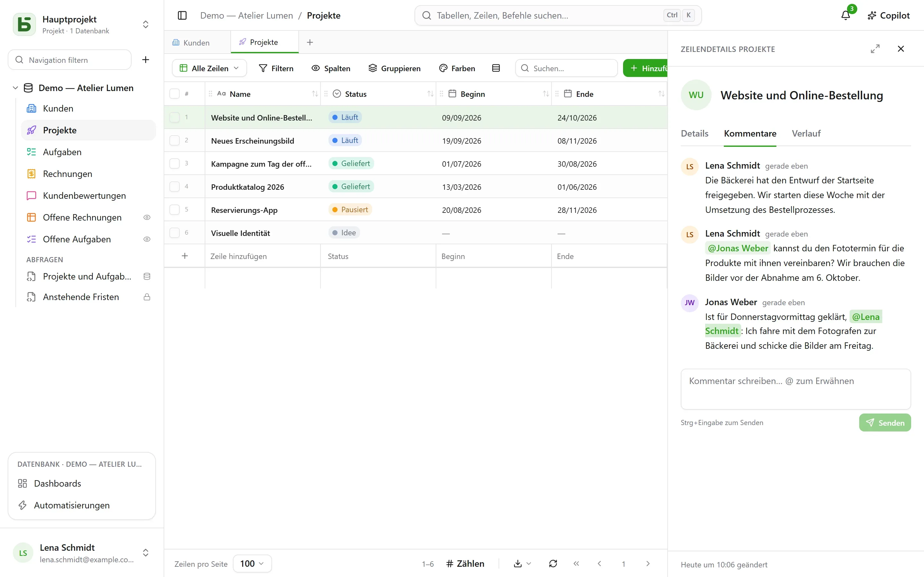Send the comment with Senden
Screen dimensions: 924x577
click(885, 423)
